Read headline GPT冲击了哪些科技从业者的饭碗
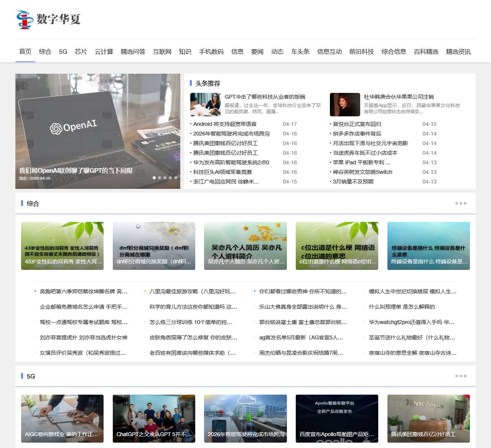The width and height of the screenshot is (491, 448). tap(265, 97)
